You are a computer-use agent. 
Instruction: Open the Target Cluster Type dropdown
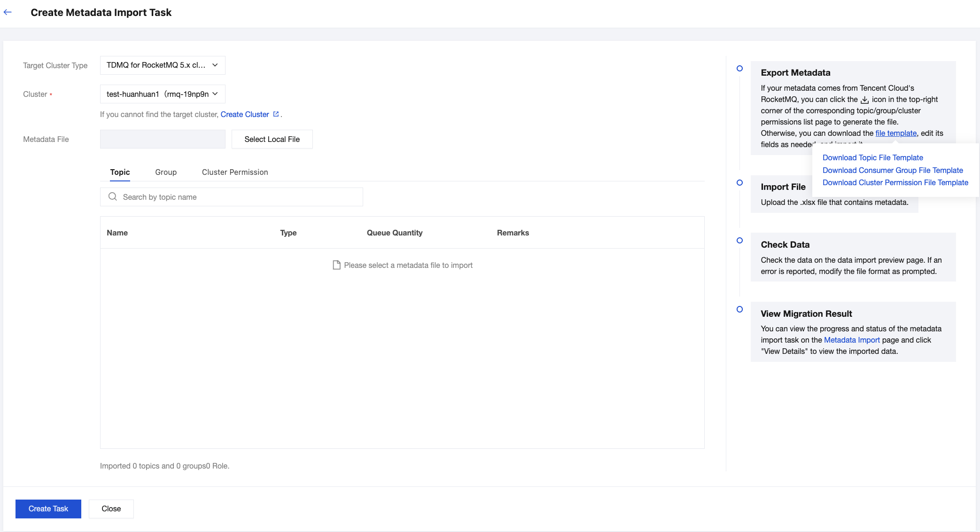162,65
